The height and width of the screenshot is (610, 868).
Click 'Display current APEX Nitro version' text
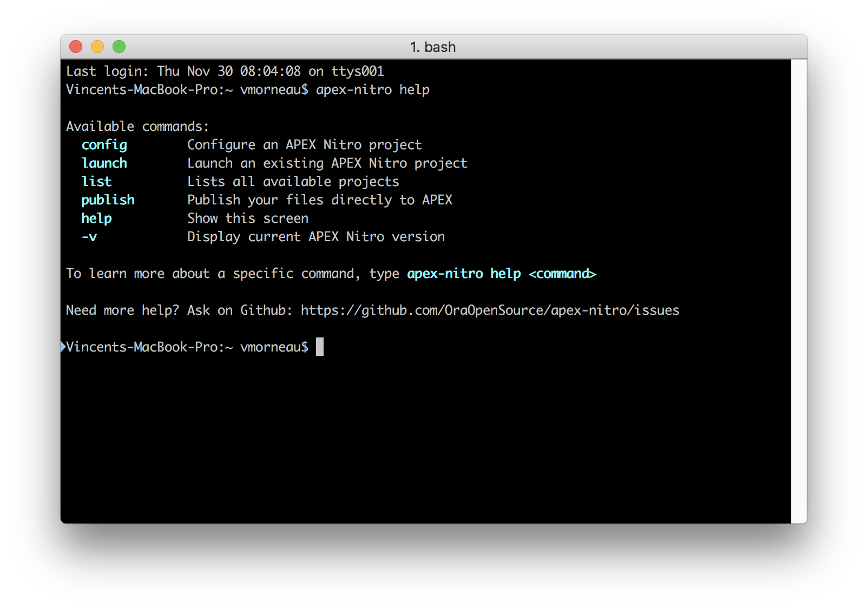pyautogui.click(x=316, y=237)
